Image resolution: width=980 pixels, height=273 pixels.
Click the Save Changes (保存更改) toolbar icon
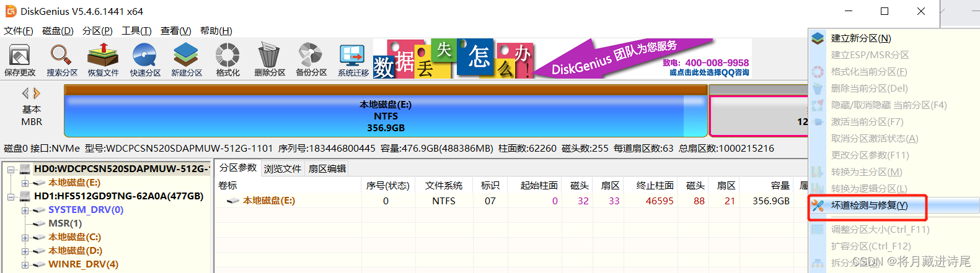pyautogui.click(x=20, y=60)
